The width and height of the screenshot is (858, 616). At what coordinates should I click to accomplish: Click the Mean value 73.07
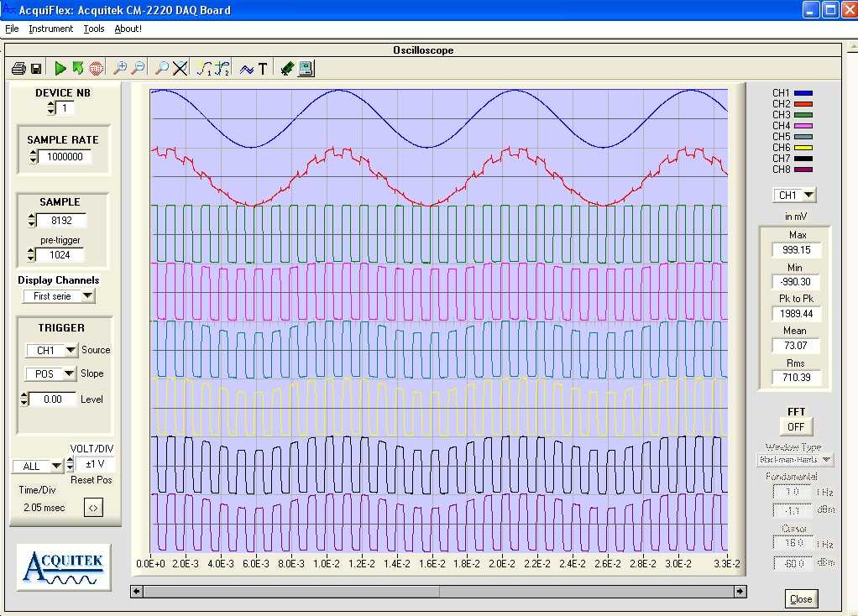pos(796,345)
